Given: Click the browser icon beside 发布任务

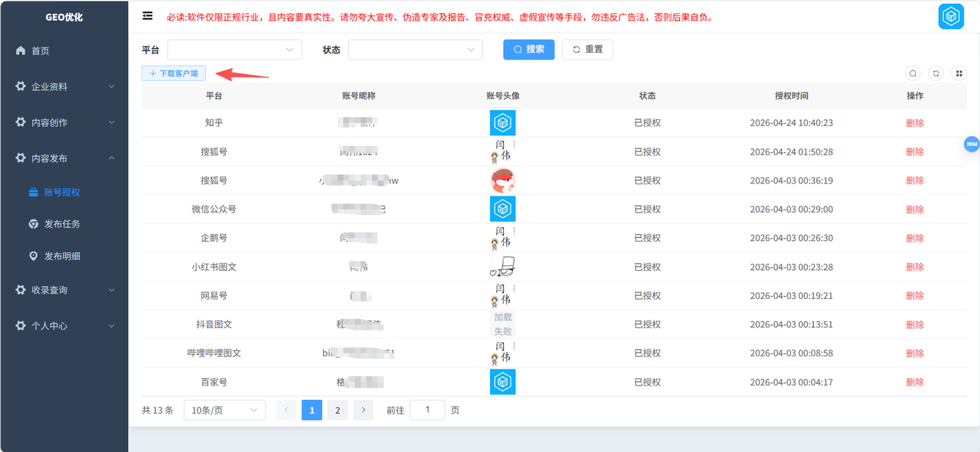Looking at the screenshot, I should (x=34, y=224).
